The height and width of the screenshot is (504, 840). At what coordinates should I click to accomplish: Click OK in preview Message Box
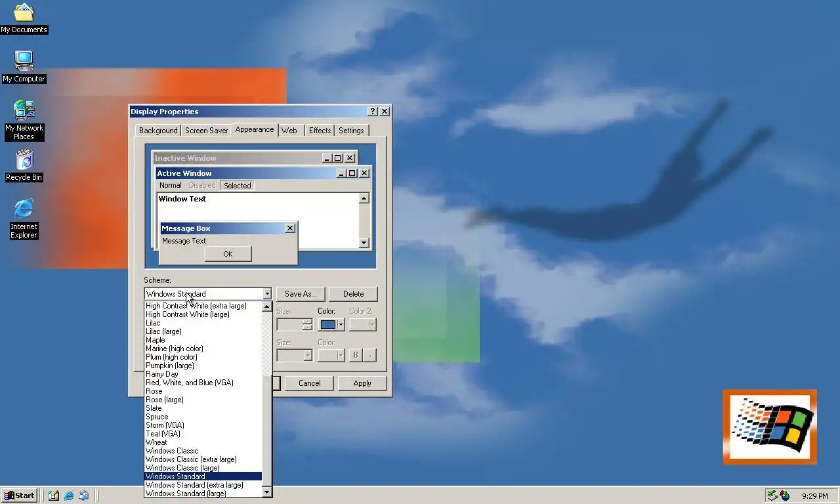tap(228, 254)
